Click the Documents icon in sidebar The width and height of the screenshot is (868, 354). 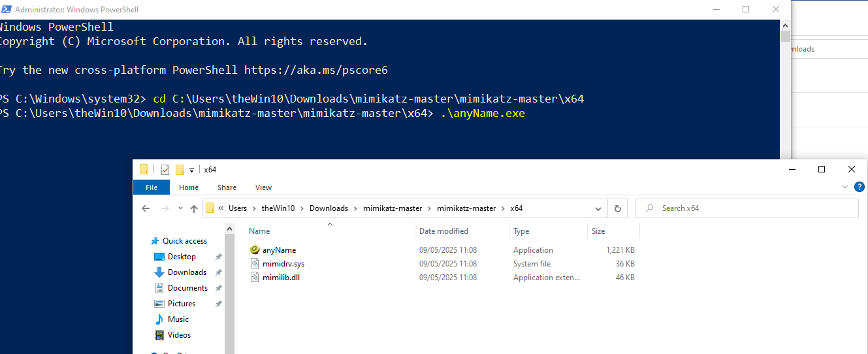(159, 288)
